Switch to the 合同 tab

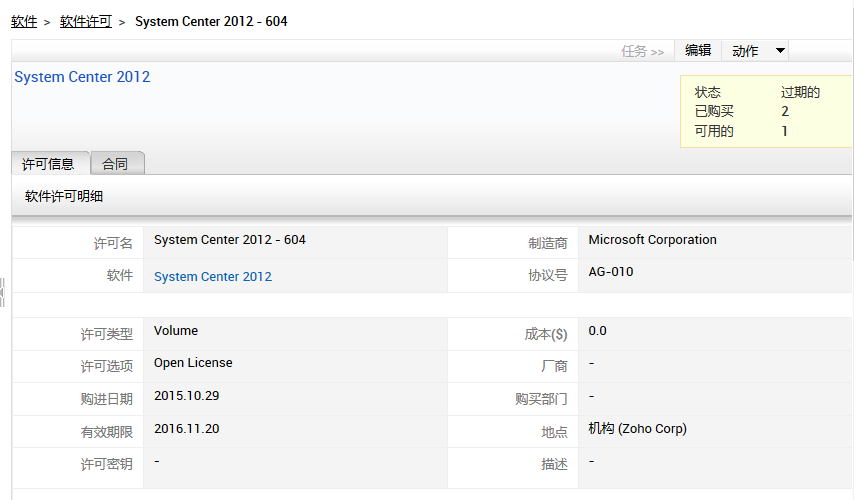pos(115,164)
